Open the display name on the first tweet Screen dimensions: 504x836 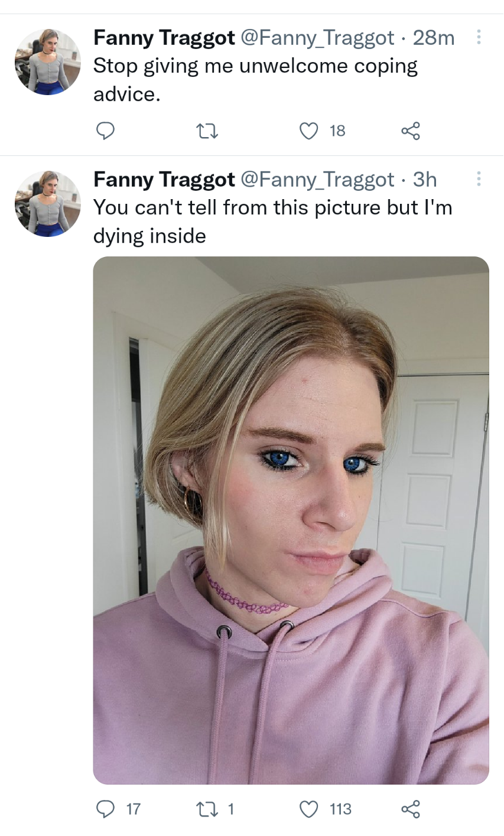[x=164, y=38]
